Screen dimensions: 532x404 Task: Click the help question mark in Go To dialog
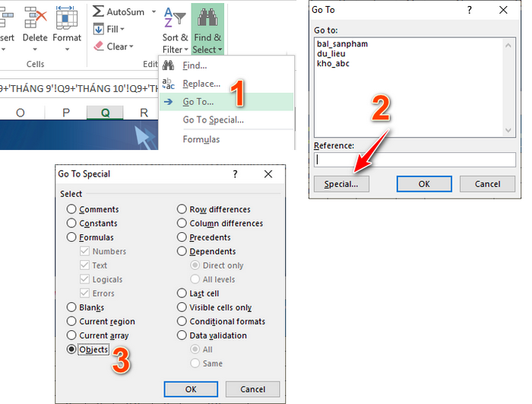coord(469,10)
